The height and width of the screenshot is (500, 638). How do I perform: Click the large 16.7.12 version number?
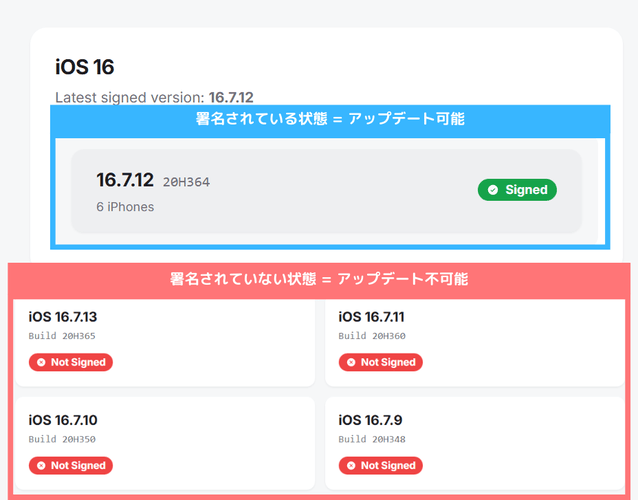pyautogui.click(x=124, y=180)
